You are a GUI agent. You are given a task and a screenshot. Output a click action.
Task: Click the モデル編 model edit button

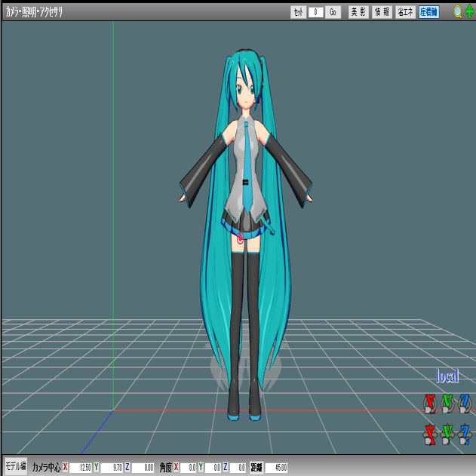tap(16, 466)
